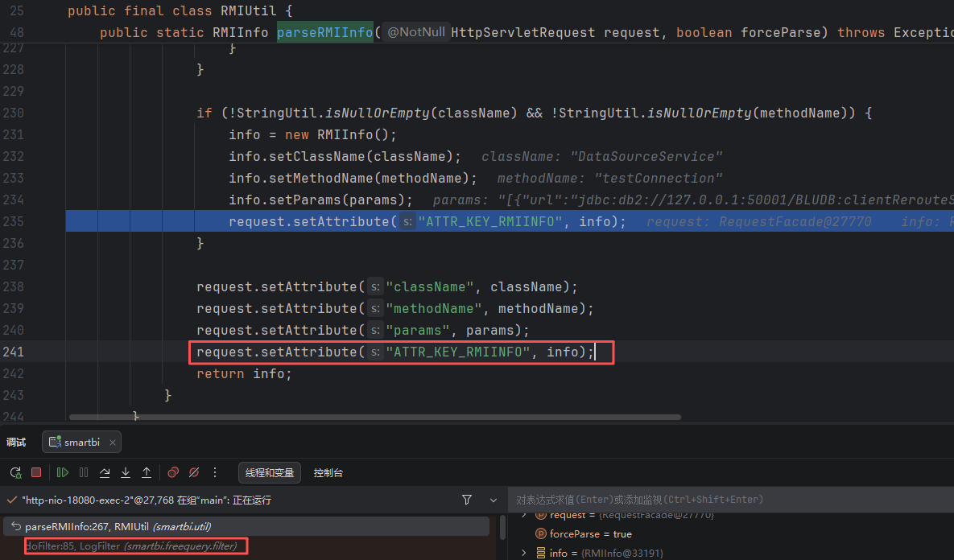Filter the thread frames list
This screenshot has width=954, height=560.
click(x=467, y=500)
